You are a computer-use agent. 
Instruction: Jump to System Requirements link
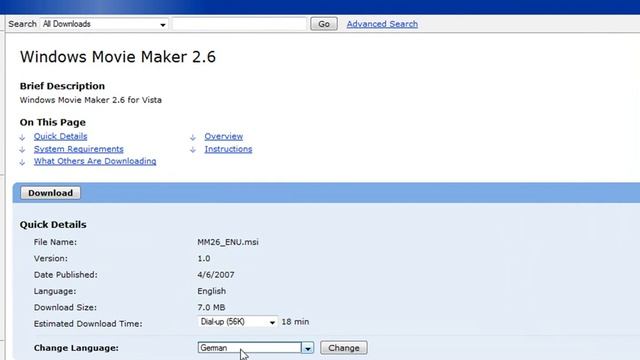78,149
